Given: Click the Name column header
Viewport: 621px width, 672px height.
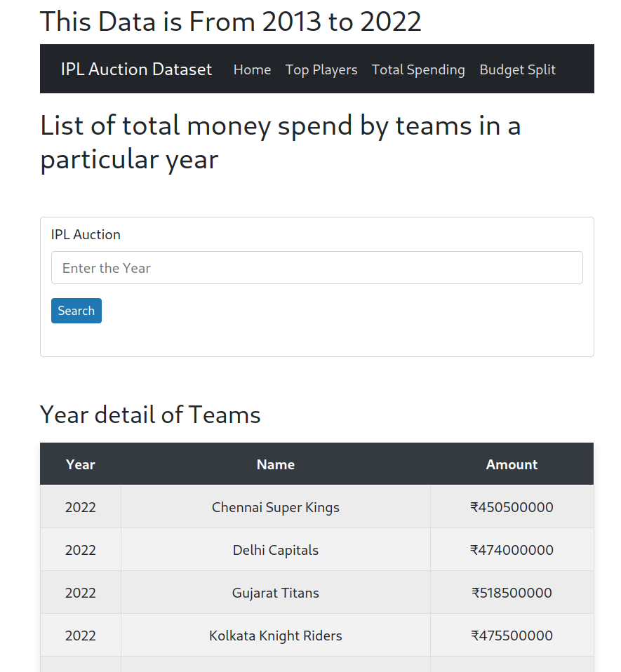Looking at the screenshot, I should click(x=276, y=464).
